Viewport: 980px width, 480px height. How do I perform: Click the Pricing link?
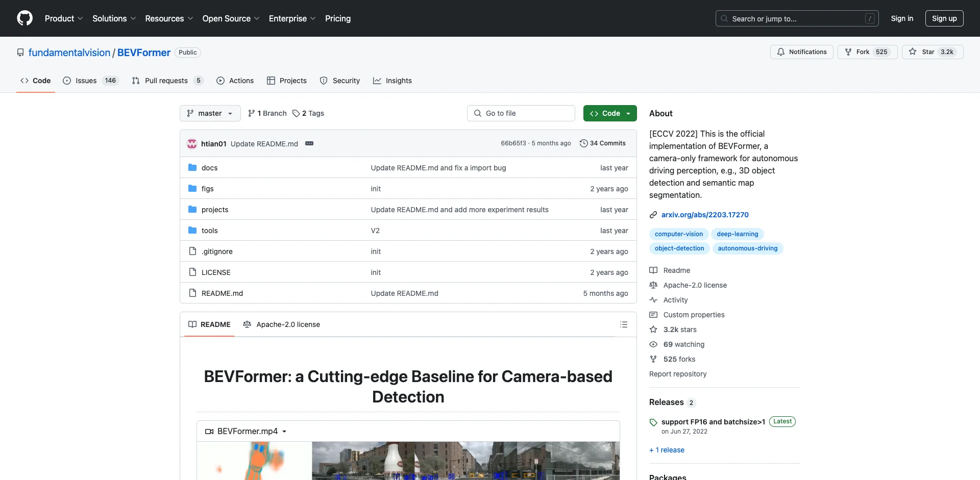click(338, 18)
